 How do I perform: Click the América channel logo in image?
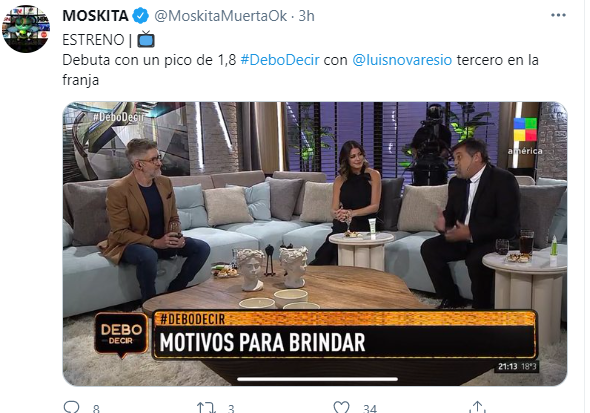tap(525, 137)
